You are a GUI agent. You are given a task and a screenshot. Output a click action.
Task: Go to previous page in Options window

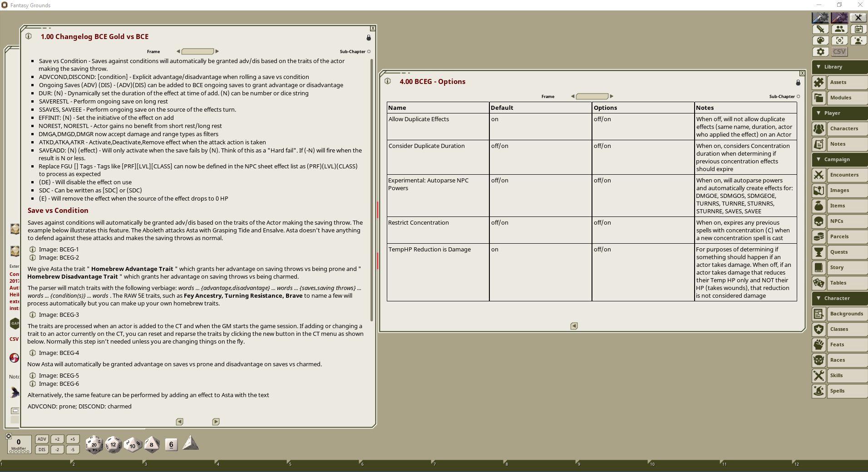coord(574,326)
